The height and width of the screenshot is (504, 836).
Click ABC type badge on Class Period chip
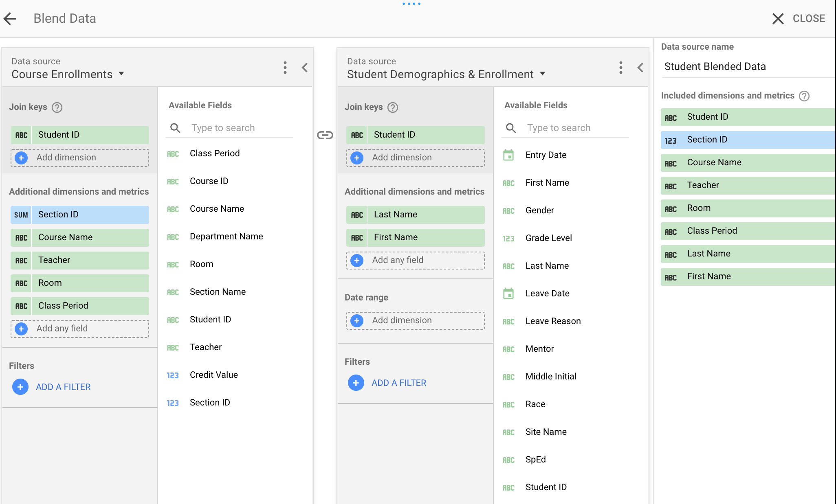tap(21, 306)
